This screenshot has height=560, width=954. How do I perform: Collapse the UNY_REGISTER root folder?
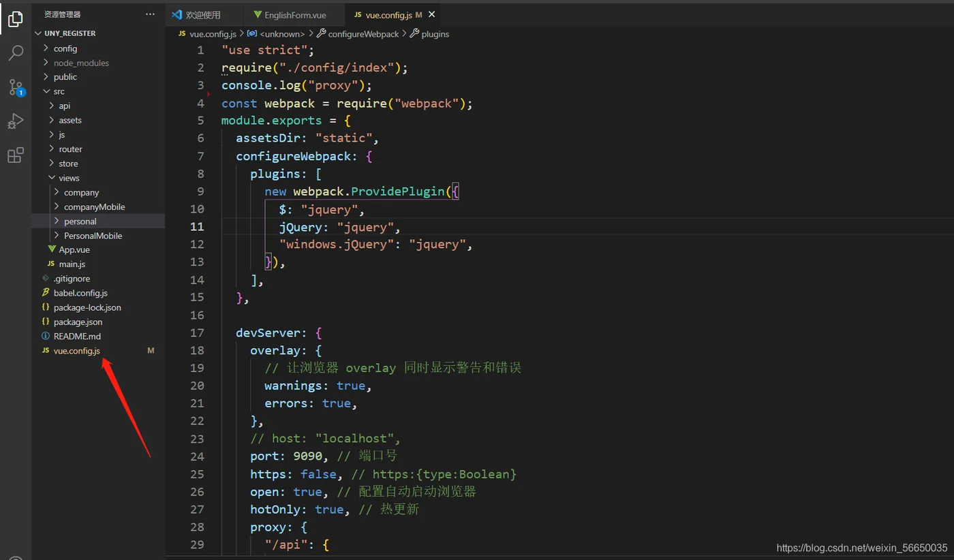tap(38, 33)
